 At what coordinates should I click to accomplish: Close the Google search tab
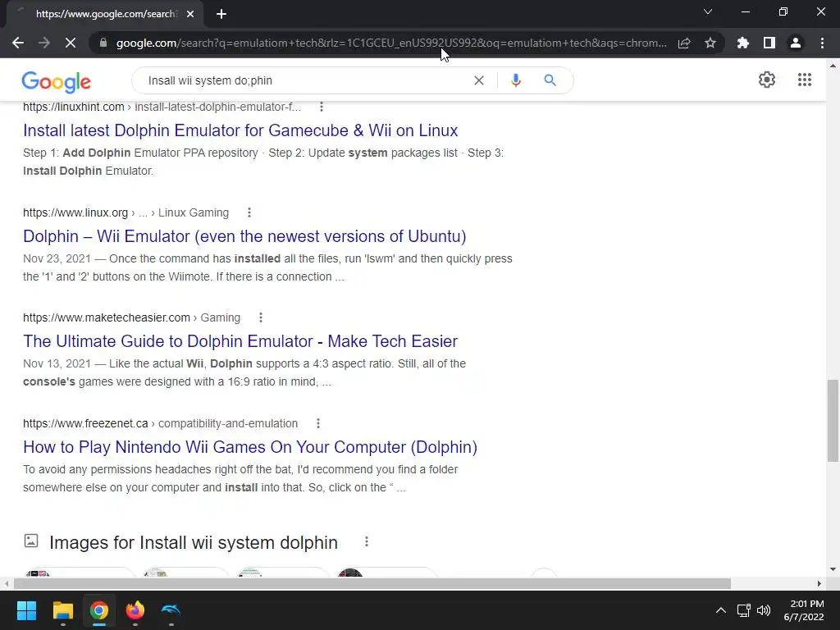click(x=190, y=14)
